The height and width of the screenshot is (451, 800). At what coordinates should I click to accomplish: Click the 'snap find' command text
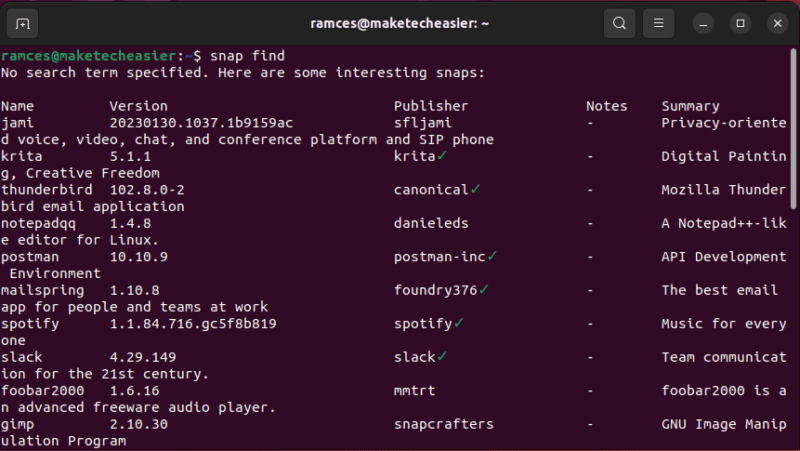[247, 56]
